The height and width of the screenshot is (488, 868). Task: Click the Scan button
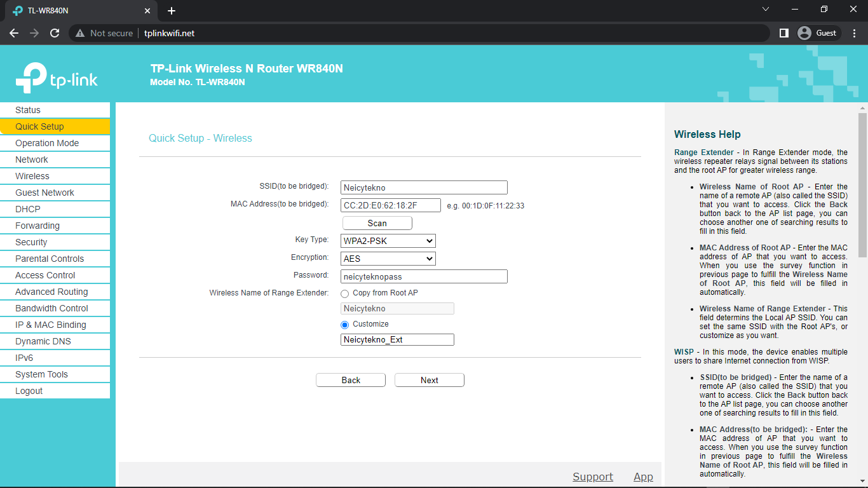point(377,223)
